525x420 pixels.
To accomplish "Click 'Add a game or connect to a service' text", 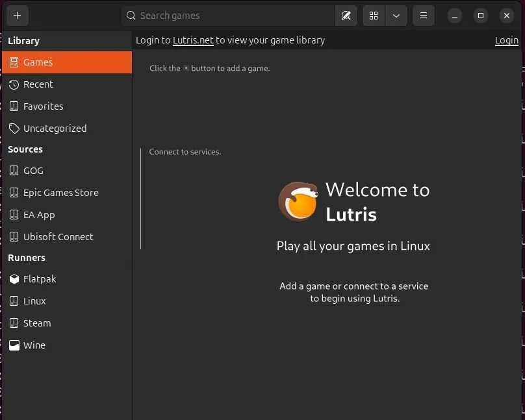I will [354, 286].
